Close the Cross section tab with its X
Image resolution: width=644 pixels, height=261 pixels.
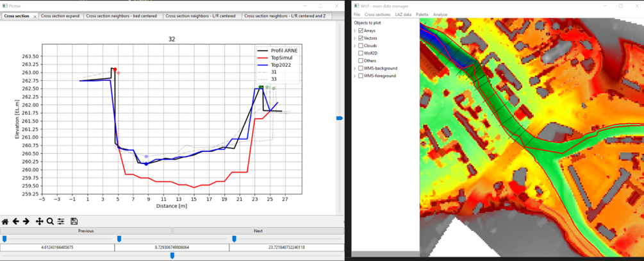pos(35,16)
